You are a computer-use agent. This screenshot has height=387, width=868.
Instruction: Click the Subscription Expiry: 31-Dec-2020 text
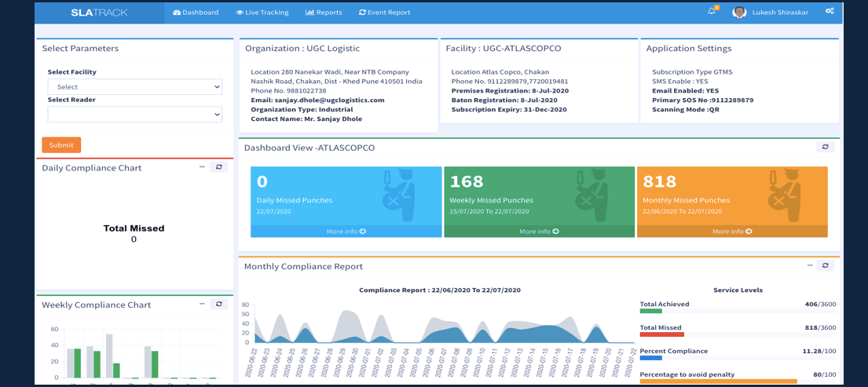click(x=509, y=109)
